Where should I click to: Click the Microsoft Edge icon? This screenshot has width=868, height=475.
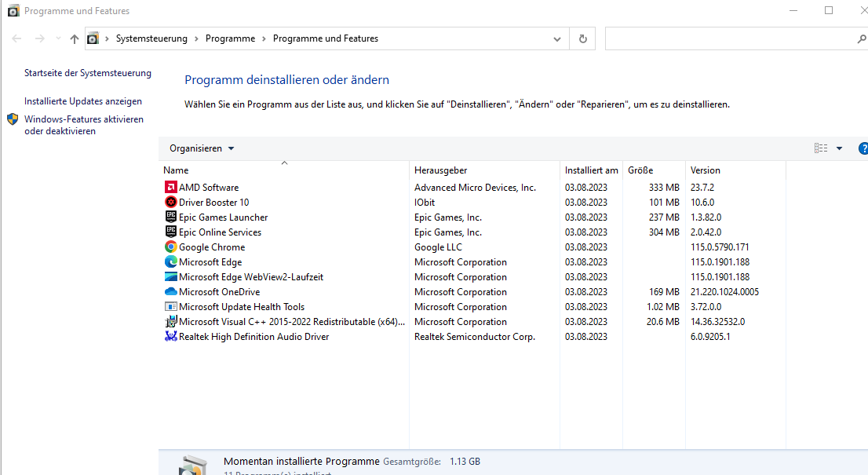(170, 262)
